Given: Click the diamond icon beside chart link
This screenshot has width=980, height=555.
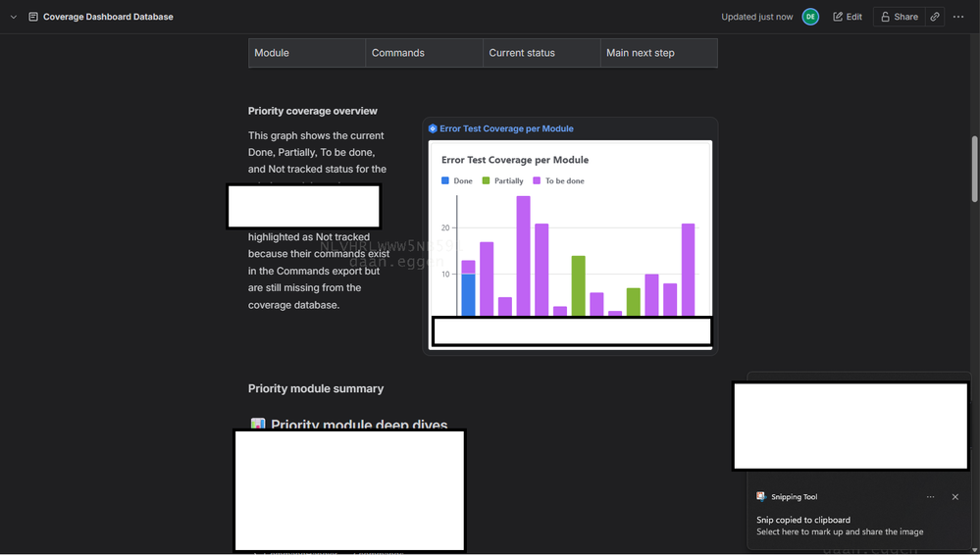Looking at the screenshot, I should [x=433, y=128].
